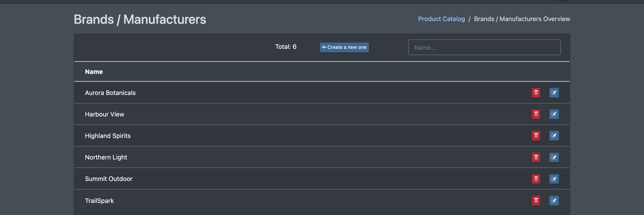Edit the Aurora Botanicals brand
The image size is (644, 215).
pyautogui.click(x=554, y=93)
